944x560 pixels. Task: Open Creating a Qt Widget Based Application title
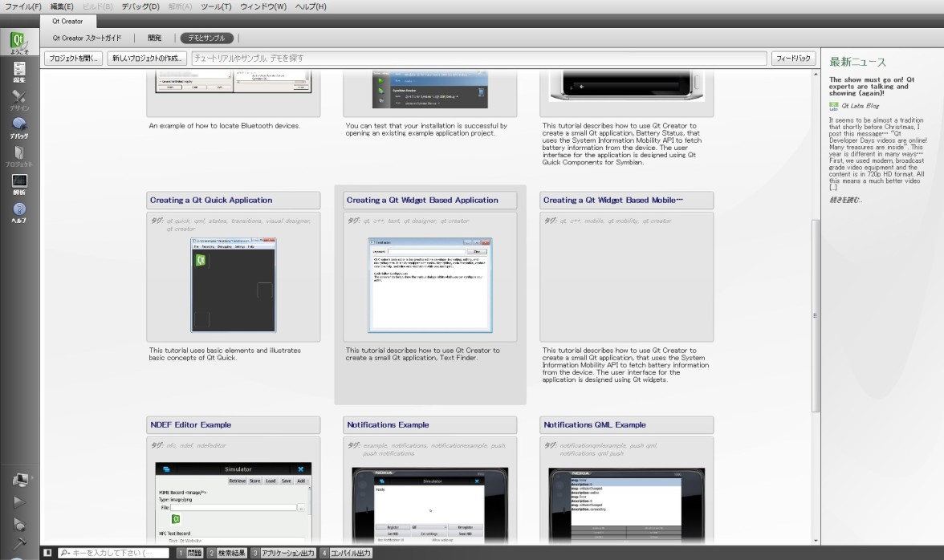coord(422,201)
